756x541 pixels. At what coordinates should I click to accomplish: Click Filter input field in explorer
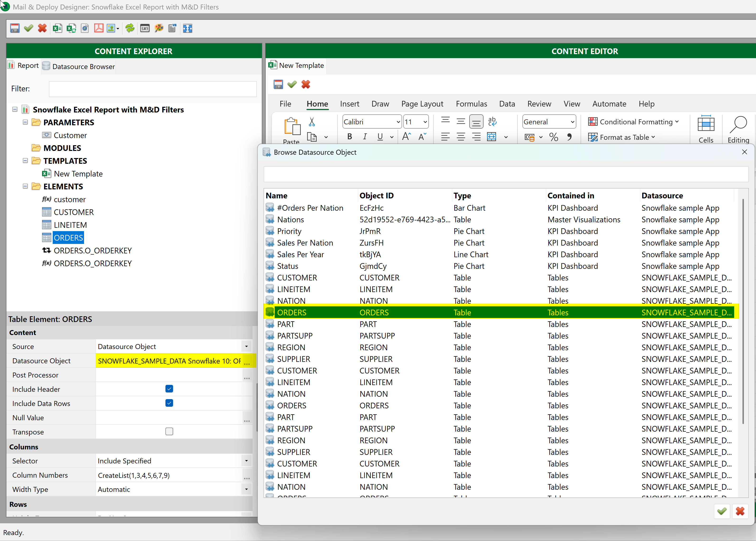(153, 89)
